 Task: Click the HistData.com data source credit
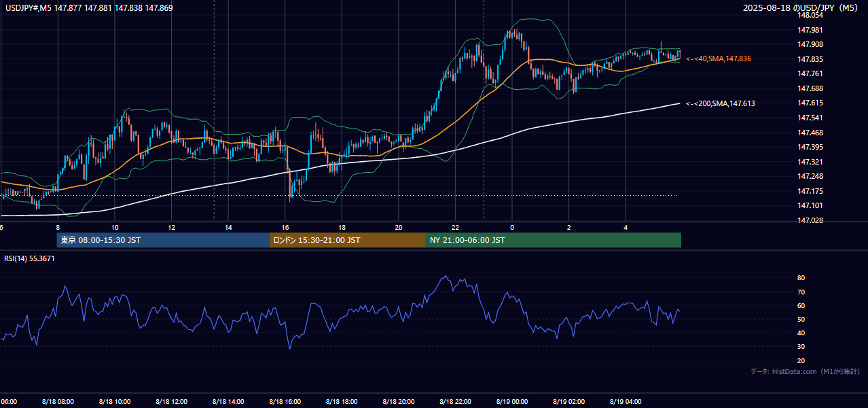tap(806, 372)
